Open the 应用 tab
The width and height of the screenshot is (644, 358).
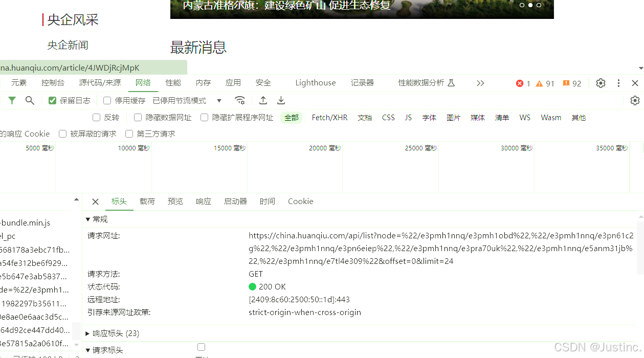click(x=233, y=83)
